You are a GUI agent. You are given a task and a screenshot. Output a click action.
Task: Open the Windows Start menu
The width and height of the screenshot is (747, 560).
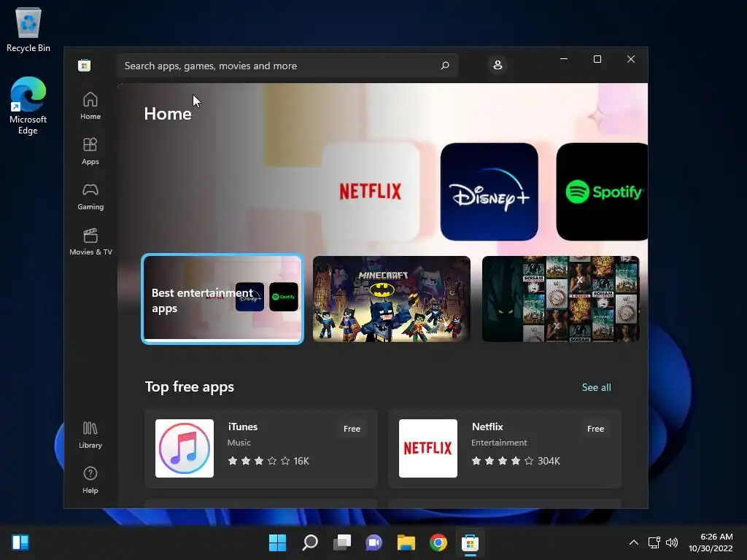277,542
